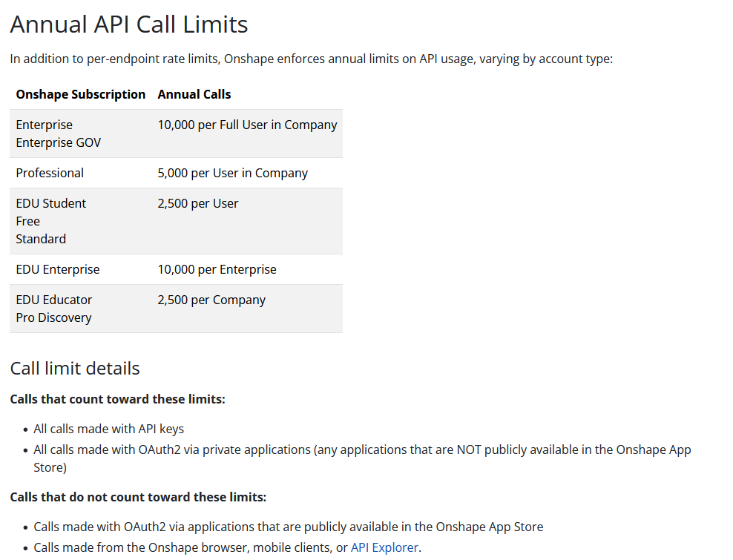
Task: Select the Annual Calls column header
Action: click(x=194, y=94)
